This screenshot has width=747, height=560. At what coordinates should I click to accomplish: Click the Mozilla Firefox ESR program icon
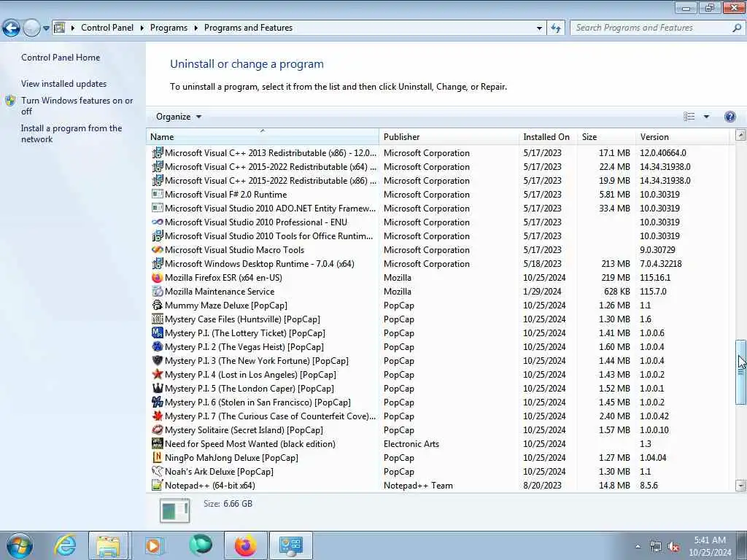[158, 278]
